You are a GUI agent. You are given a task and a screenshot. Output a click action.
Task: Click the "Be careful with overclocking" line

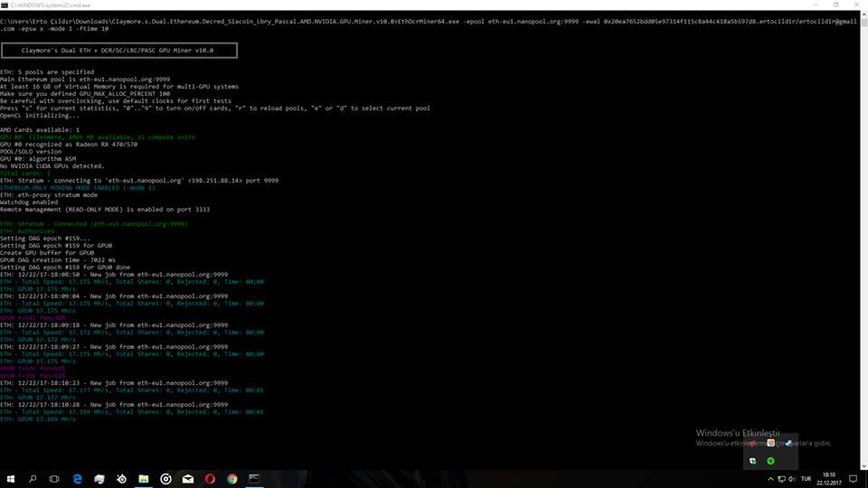pyautogui.click(x=116, y=101)
